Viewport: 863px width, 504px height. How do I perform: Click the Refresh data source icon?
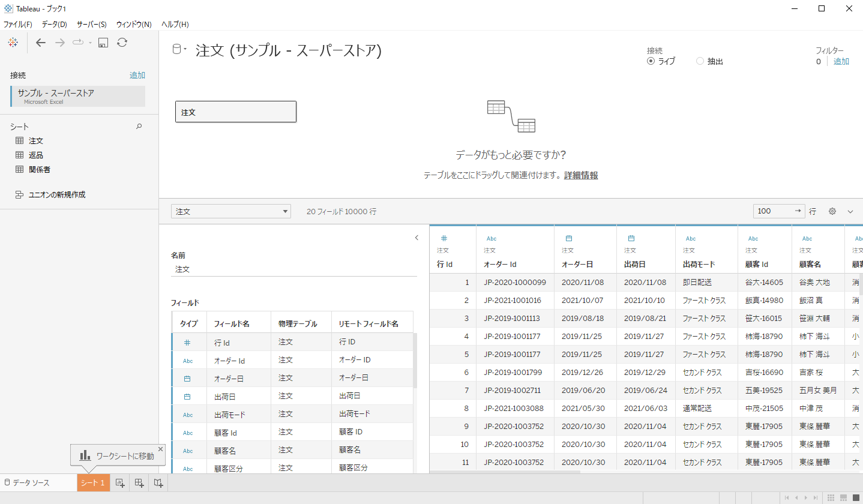click(x=122, y=43)
